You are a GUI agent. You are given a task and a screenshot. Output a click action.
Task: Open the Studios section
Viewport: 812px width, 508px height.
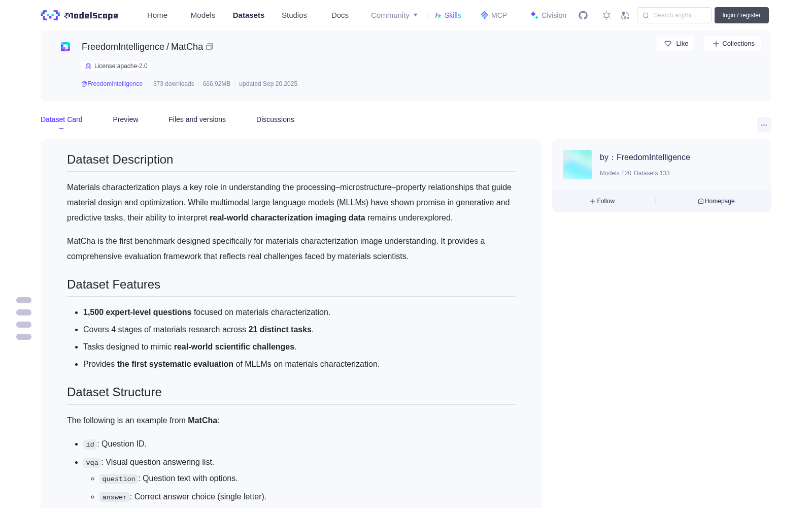click(294, 15)
